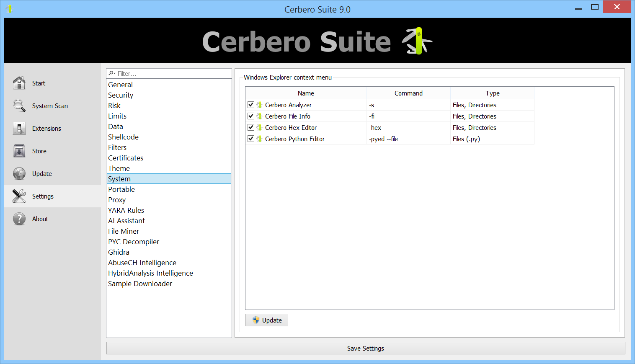635x364 pixels.
Task: Select the "-fi" command cell
Action: 408,116
